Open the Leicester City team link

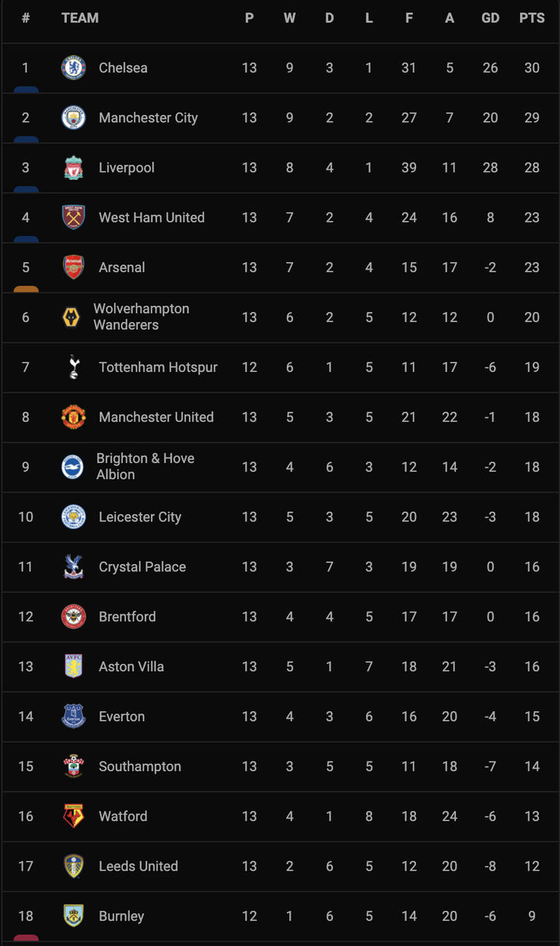point(140,517)
